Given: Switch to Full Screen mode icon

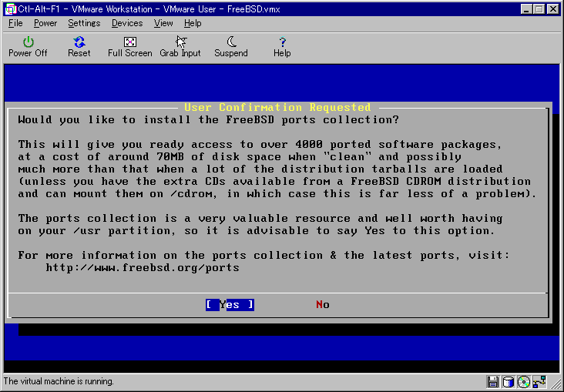Looking at the screenshot, I should [130, 42].
